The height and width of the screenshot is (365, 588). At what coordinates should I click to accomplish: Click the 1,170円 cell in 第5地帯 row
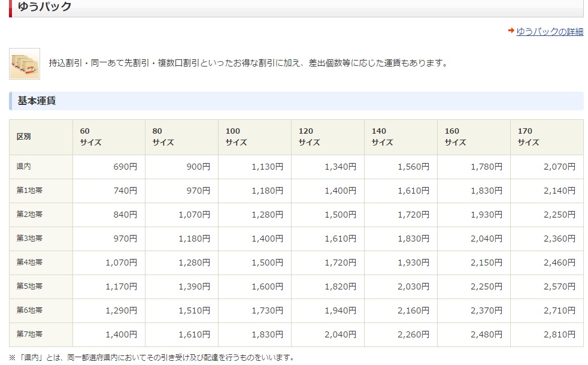(x=109, y=287)
